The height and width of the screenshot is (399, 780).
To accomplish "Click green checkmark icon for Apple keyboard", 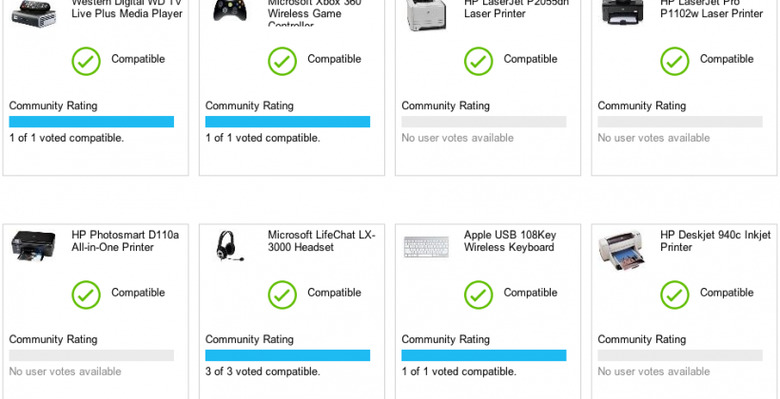I will [479, 295].
